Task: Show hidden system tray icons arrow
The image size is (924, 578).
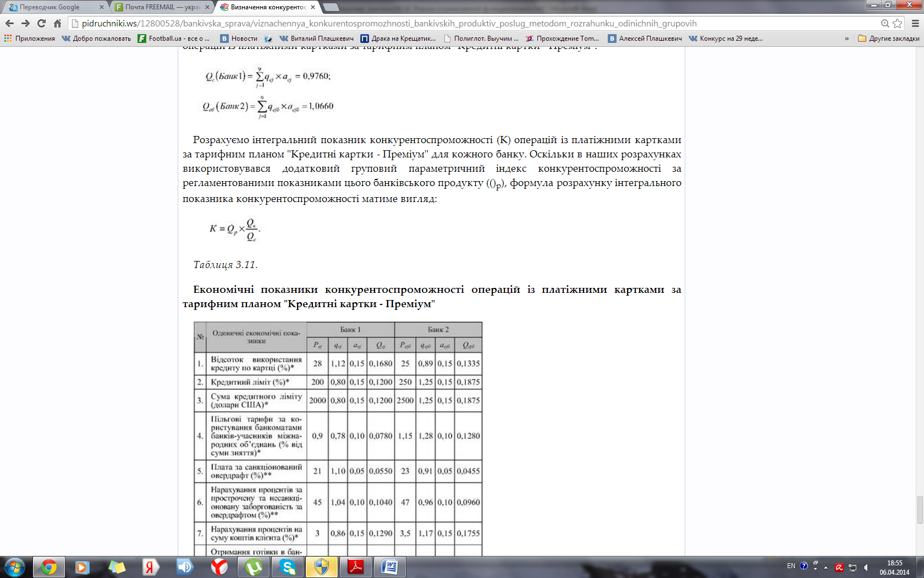Action: (x=826, y=567)
